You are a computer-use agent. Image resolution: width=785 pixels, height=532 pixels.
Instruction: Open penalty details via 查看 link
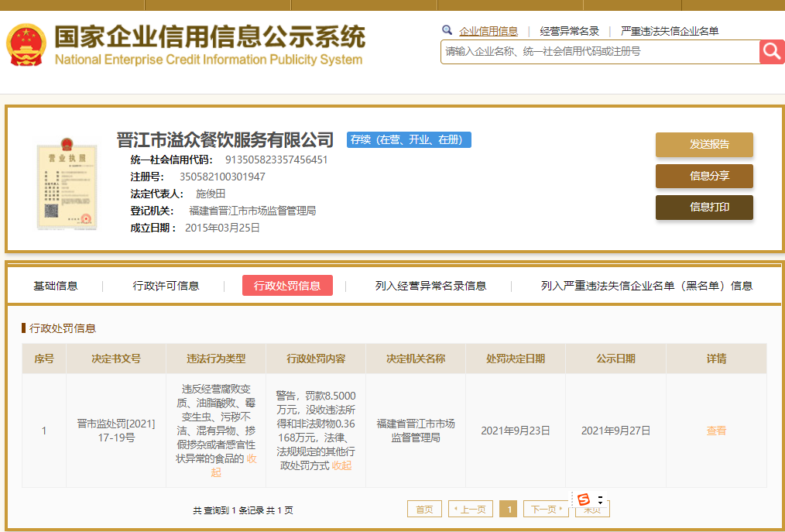[716, 431]
